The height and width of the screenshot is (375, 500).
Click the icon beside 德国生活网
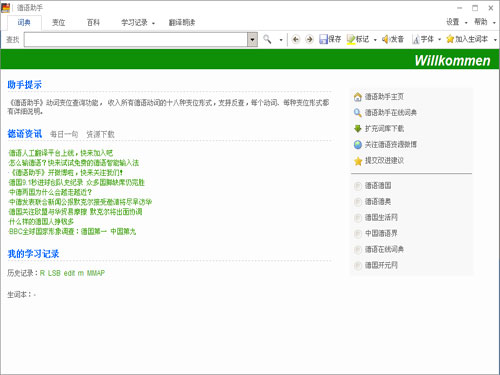click(x=358, y=218)
